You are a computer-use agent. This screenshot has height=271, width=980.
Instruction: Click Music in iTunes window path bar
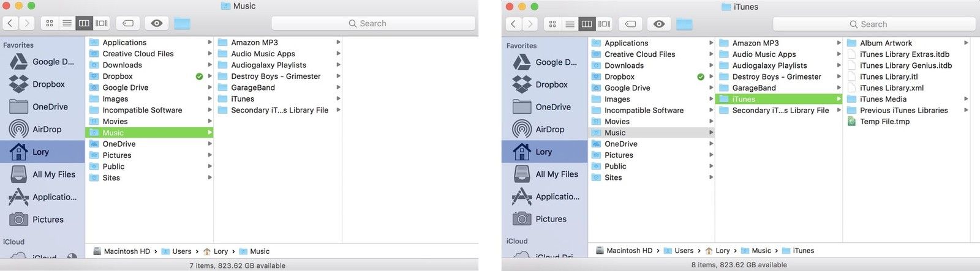point(756,250)
